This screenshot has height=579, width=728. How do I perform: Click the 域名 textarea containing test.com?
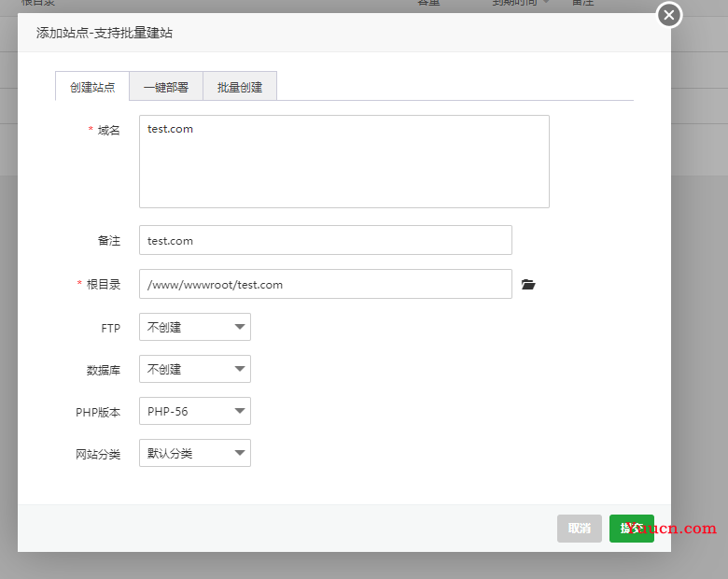[x=344, y=162]
